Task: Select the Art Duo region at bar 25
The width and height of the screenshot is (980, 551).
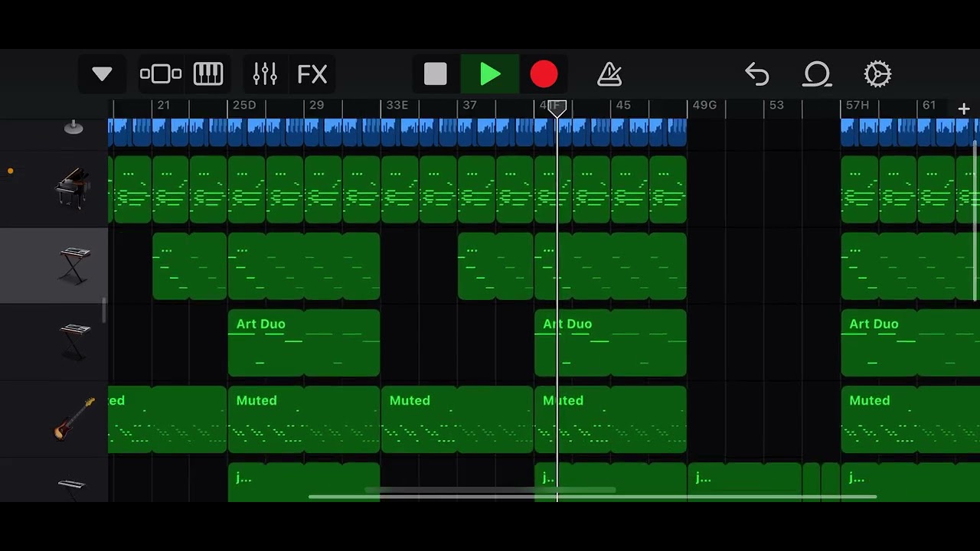Action: coord(304,343)
